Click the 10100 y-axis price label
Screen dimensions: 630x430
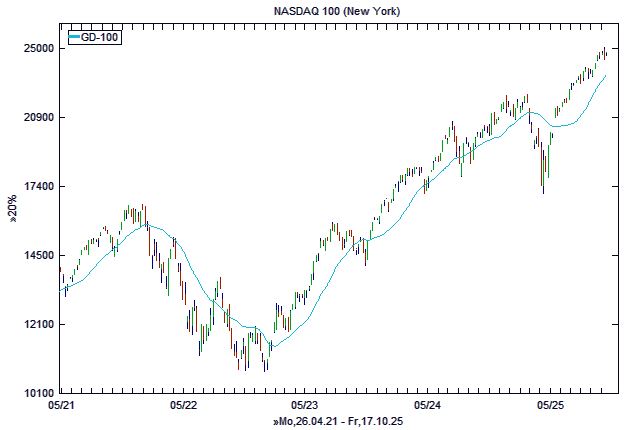click(38, 394)
